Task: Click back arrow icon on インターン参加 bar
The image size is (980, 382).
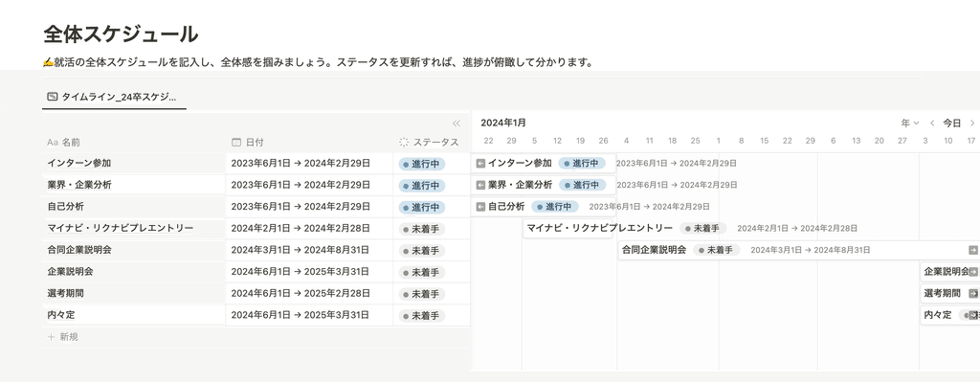Action: [480, 164]
